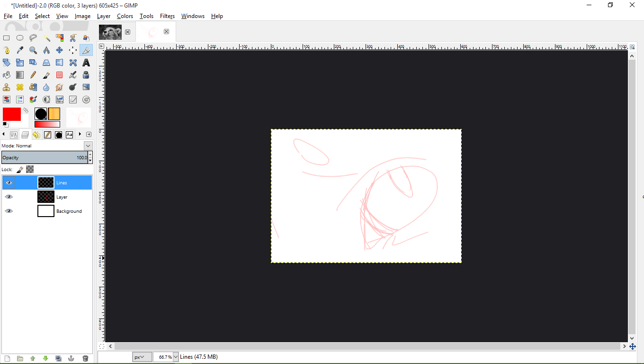
Task: Select the Dodge/Burn tool
Action: pos(73,87)
